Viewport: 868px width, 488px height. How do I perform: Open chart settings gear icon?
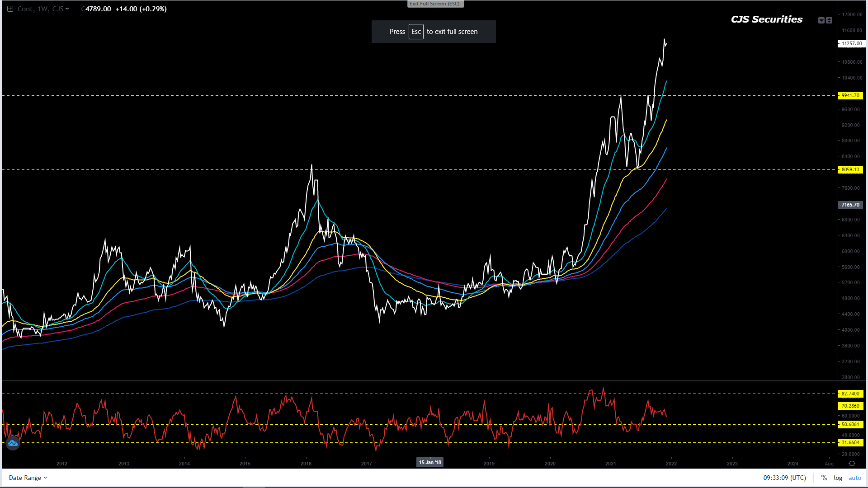pyautogui.click(x=852, y=464)
